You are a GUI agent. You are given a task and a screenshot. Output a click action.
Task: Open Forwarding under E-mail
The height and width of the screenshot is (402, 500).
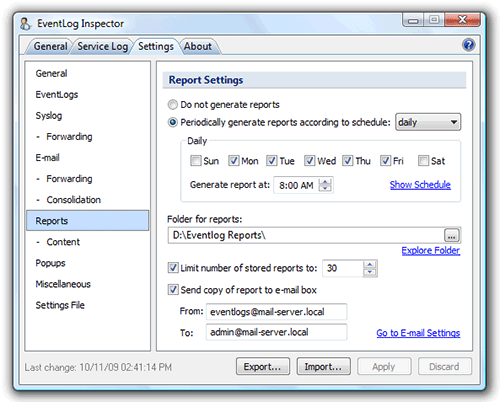[69, 179]
